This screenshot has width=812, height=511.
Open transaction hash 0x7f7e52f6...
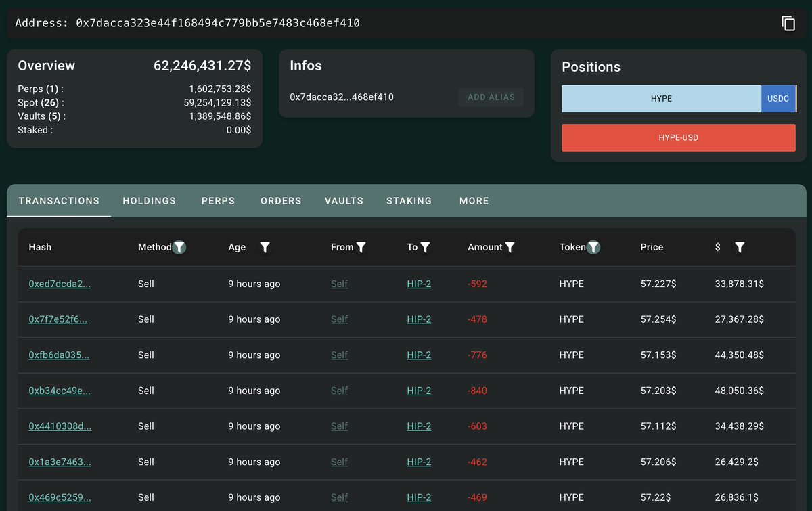58,319
